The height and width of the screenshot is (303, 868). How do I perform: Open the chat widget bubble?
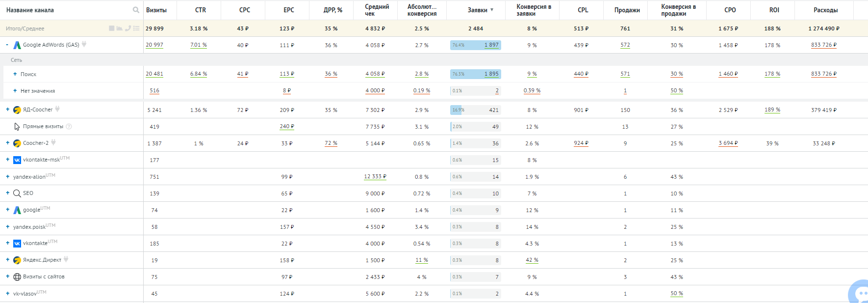tap(859, 293)
